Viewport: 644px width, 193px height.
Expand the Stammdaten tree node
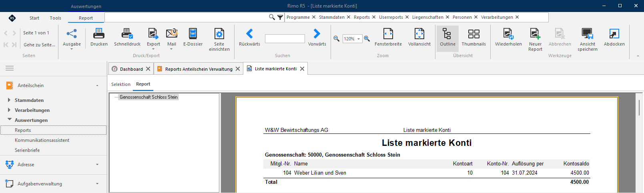click(9, 100)
